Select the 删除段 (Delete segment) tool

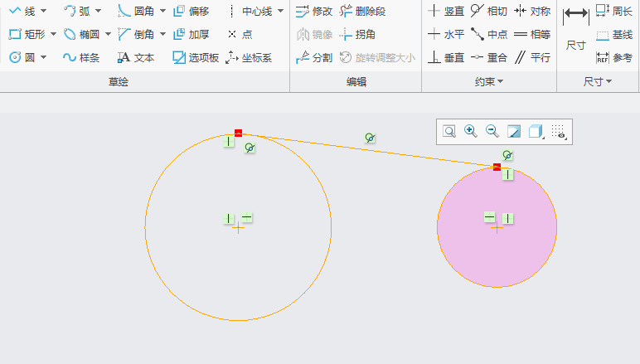pos(362,11)
